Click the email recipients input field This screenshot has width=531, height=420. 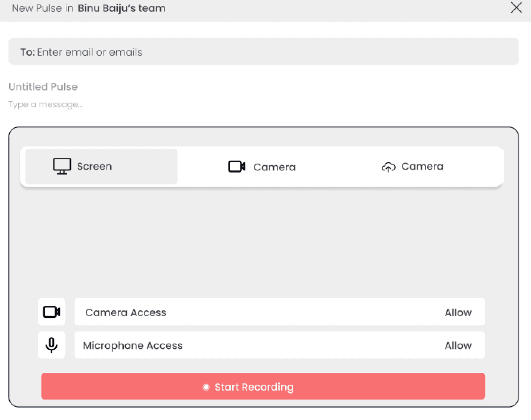click(x=268, y=52)
